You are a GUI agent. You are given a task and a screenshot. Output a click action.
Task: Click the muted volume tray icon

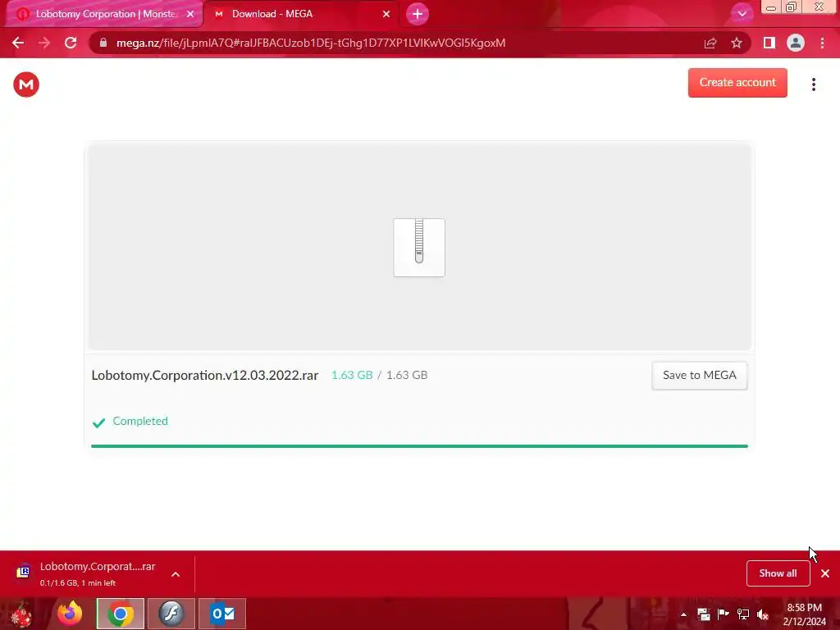click(763, 614)
